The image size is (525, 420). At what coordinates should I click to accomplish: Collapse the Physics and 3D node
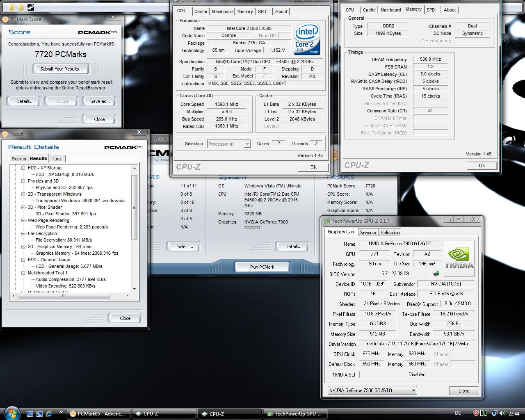(x=23, y=181)
